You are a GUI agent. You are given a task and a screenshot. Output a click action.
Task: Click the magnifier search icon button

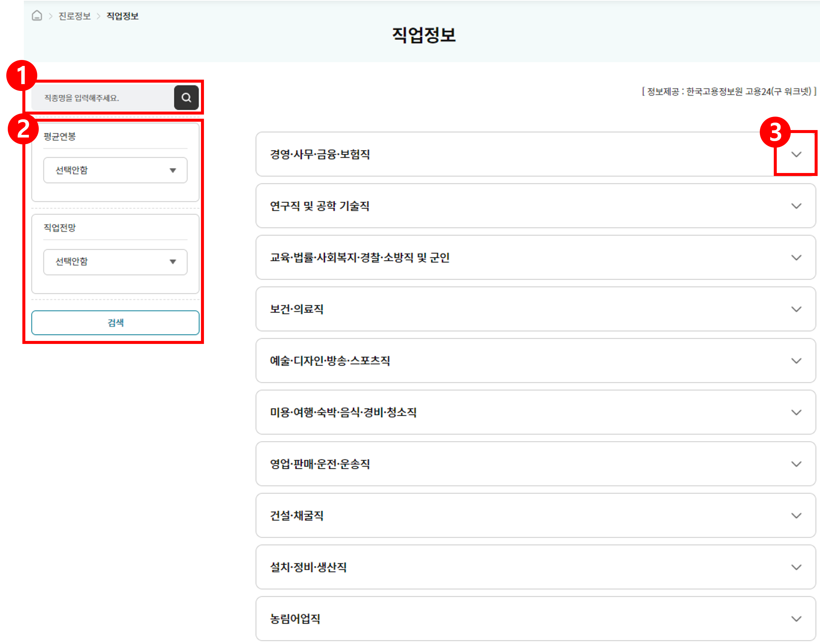point(186,98)
